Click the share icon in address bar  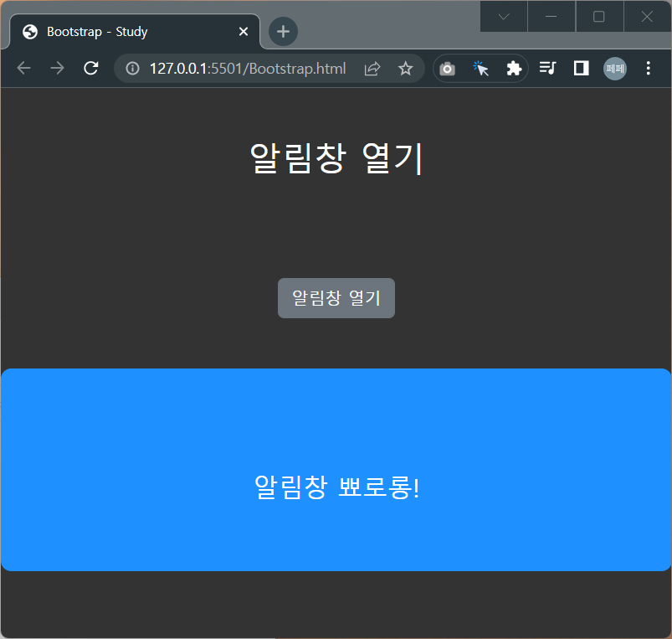click(372, 68)
